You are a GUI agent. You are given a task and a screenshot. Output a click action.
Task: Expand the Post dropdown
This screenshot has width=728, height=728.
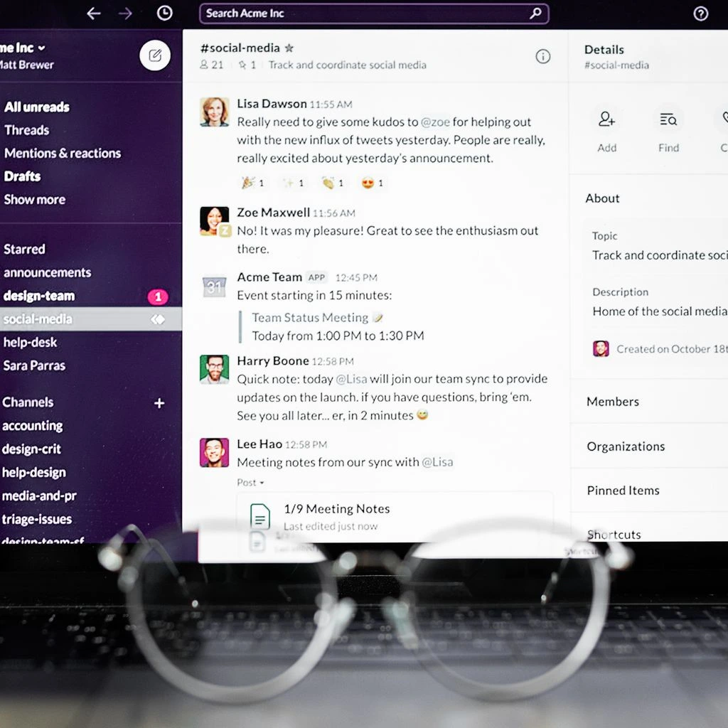(x=251, y=483)
